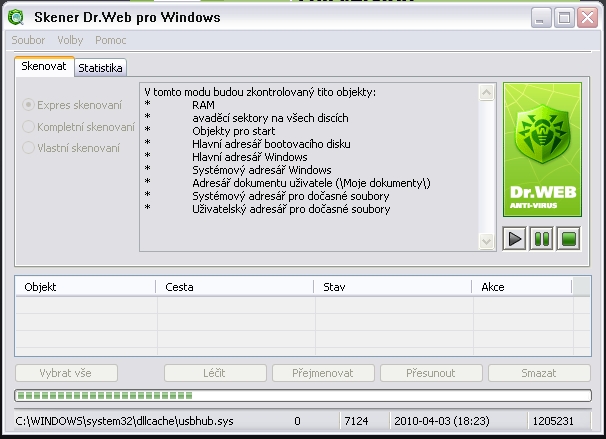
Task: Click the date 2010-04-03 (18:23) in status bar
Action: coord(442,421)
